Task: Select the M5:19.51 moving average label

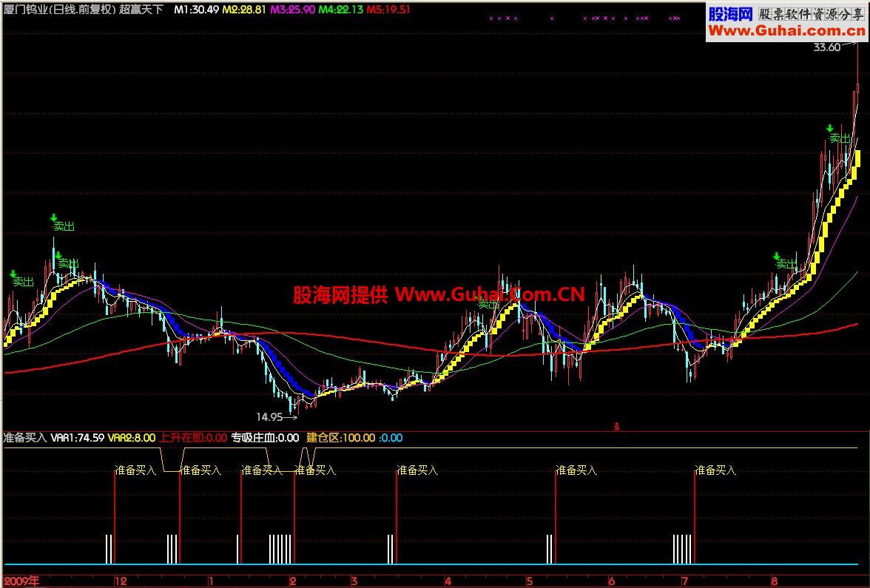Action: click(x=388, y=10)
